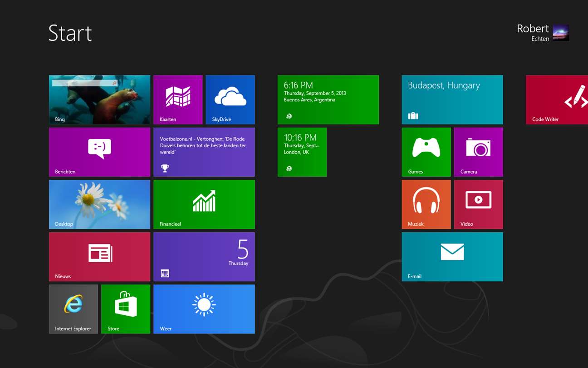Open the Video player tile
The width and height of the screenshot is (588, 368).
click(x=478, y=204)
